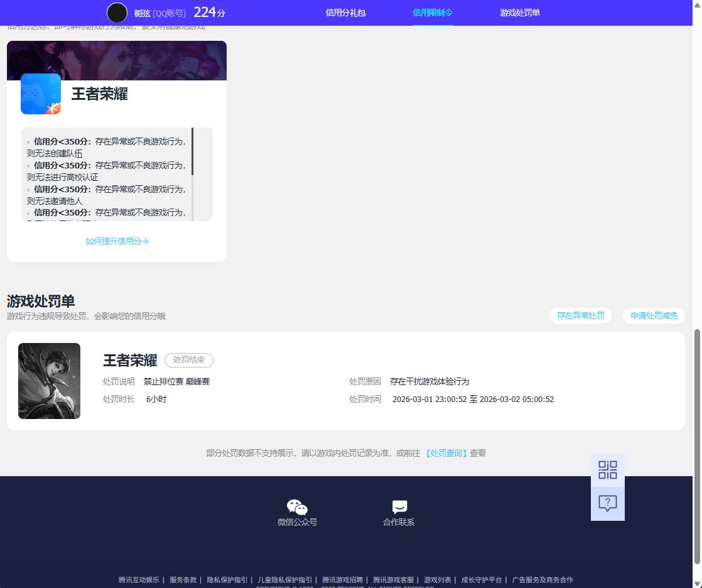Viewport: 702px width, 588px height.
Task: Open the hero portrait thumbnail in penalty card
Action: (49, 381)
